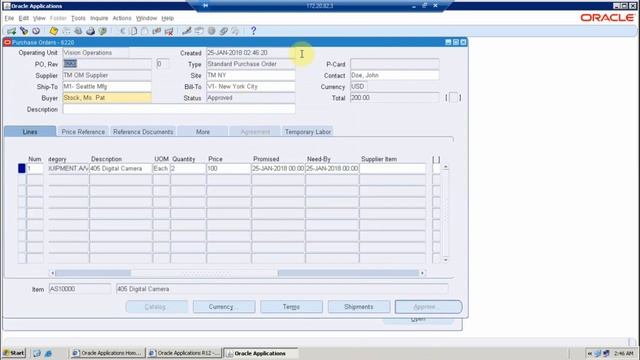Switch to the Lines tab
Screen dimensions: 640x360
[x=30, y=131]
